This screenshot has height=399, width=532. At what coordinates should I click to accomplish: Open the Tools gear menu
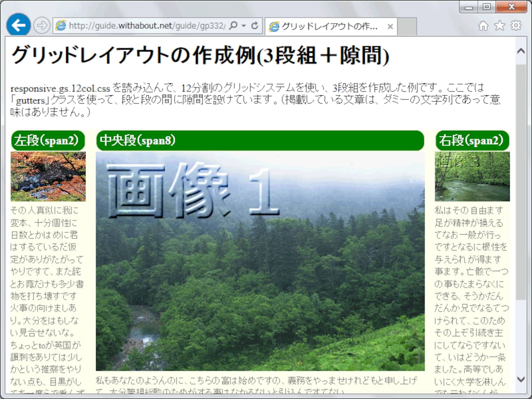click(516, 26)
